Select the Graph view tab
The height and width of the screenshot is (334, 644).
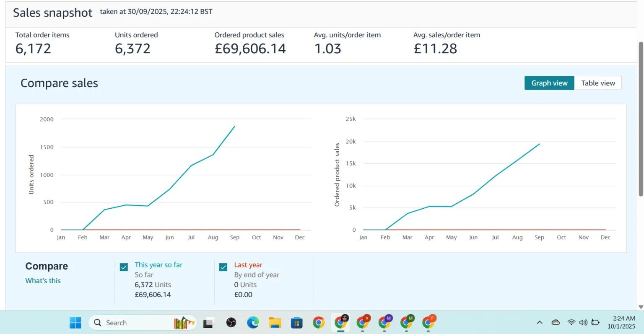(549, 83)
